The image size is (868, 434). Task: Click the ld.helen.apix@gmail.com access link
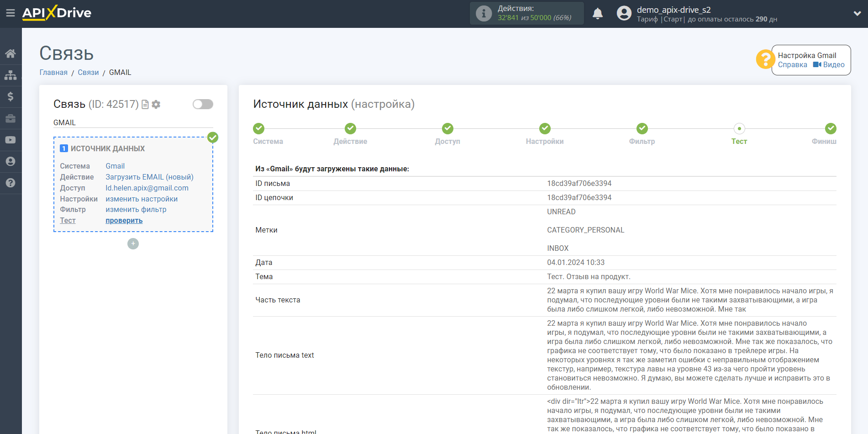(x=147, y=188)
